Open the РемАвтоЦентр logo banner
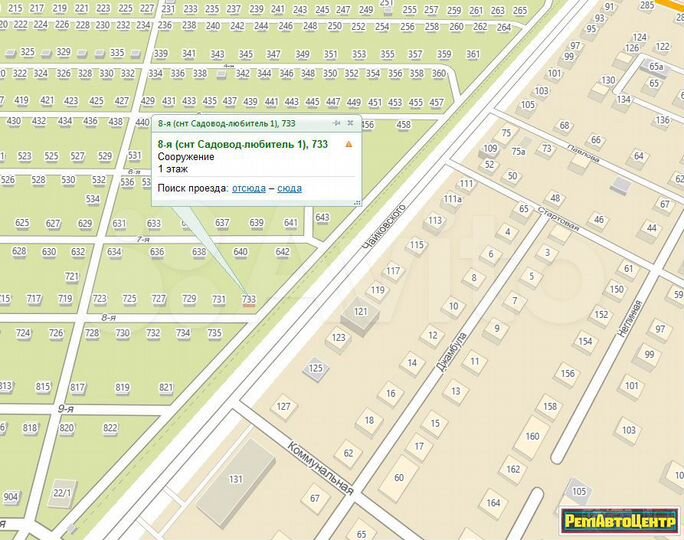Viewport: 684px width, 540px height. pyautogui.click(x=619, y=520)
